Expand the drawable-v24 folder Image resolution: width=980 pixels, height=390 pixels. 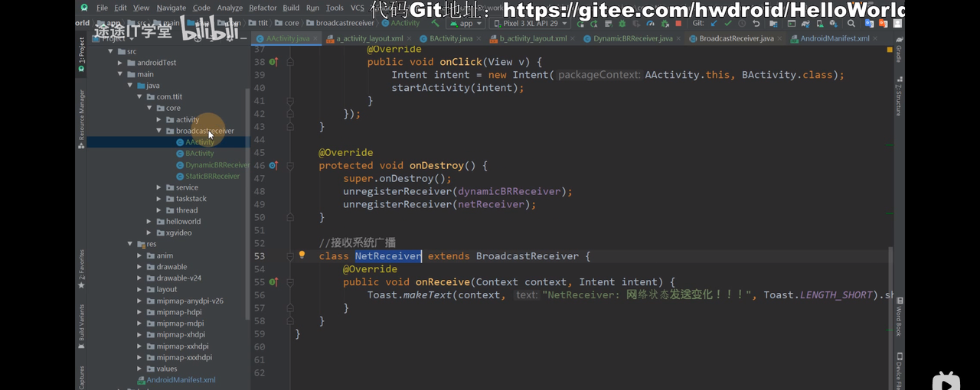(x=140, y=278)
